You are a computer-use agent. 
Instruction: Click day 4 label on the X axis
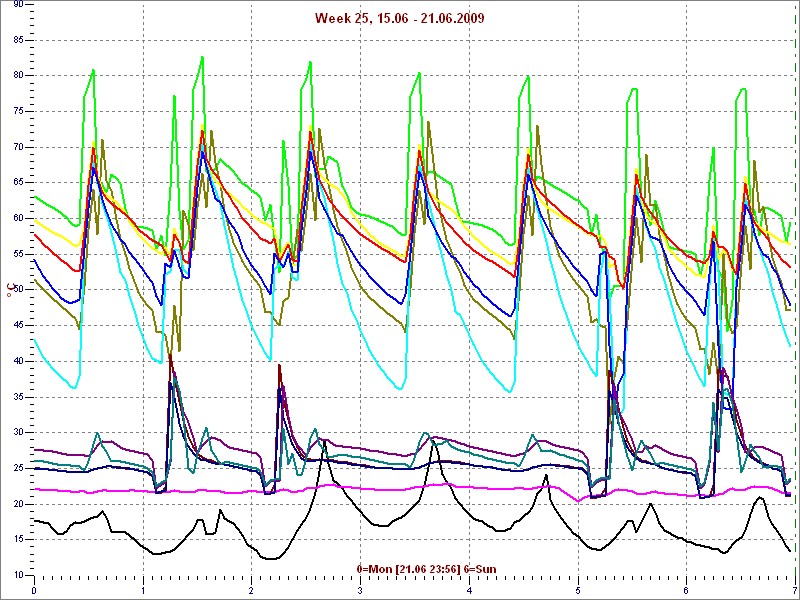(469, 591)
